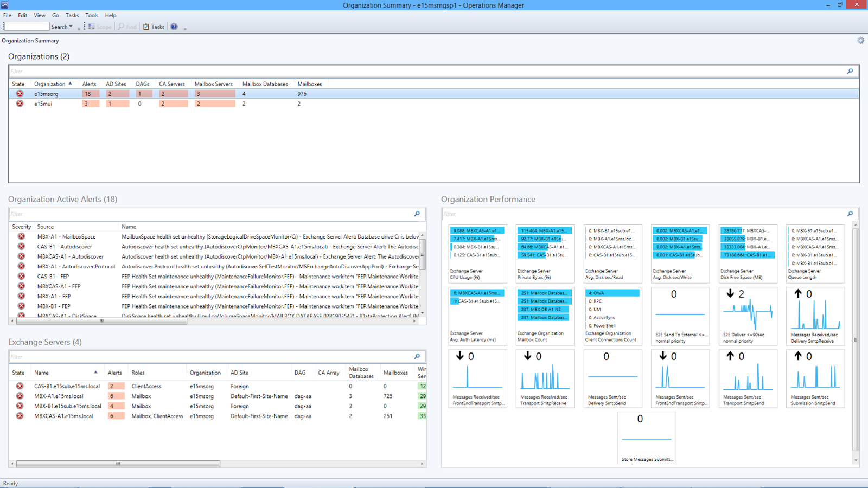Open E2E Deliver <=90sec normal priority tile
The image size is (868, 488).
tap(748, 316)
